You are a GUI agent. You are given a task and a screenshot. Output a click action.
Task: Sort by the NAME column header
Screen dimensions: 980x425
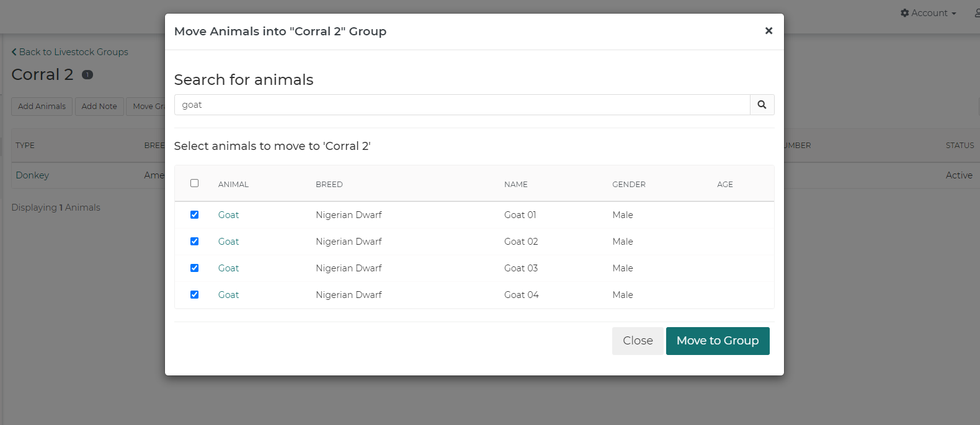click(x=516, y=185)
